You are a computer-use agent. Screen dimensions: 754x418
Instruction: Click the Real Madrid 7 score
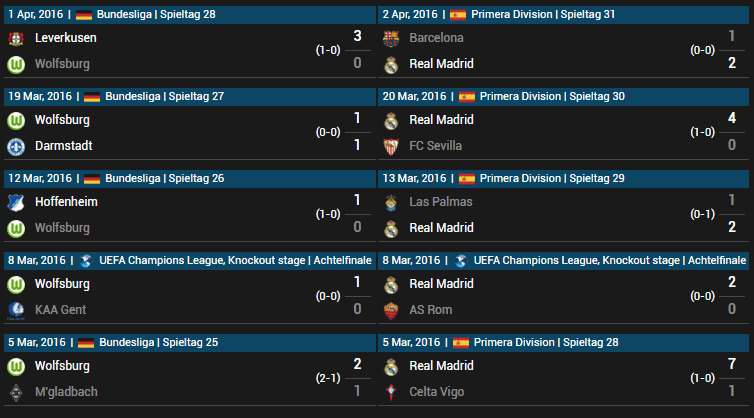point(732,364)
